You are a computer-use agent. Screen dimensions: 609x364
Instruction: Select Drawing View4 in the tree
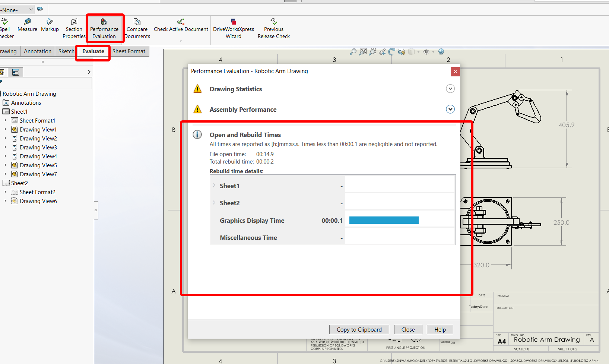(38, 156)
